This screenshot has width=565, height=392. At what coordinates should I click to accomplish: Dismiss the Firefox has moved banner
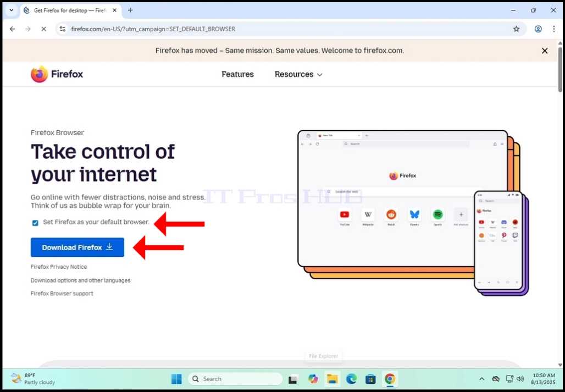pyautogui.click(x=545, y=51)
